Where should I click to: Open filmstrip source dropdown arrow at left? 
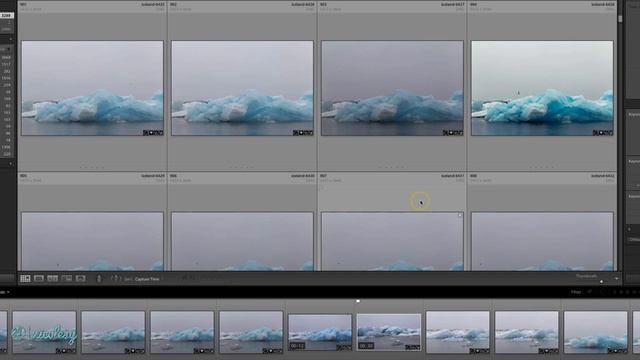point(8,292)
